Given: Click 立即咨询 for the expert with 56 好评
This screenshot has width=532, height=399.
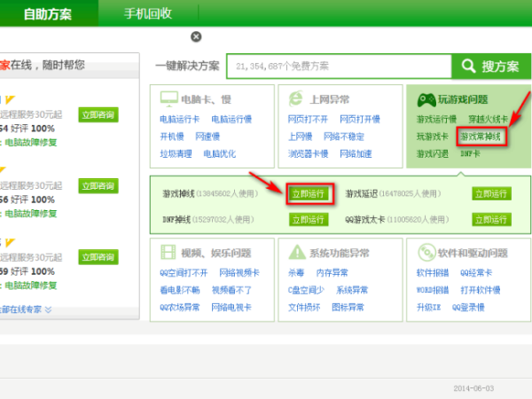Looking at the screenshot, I should (x=98, y=186).
